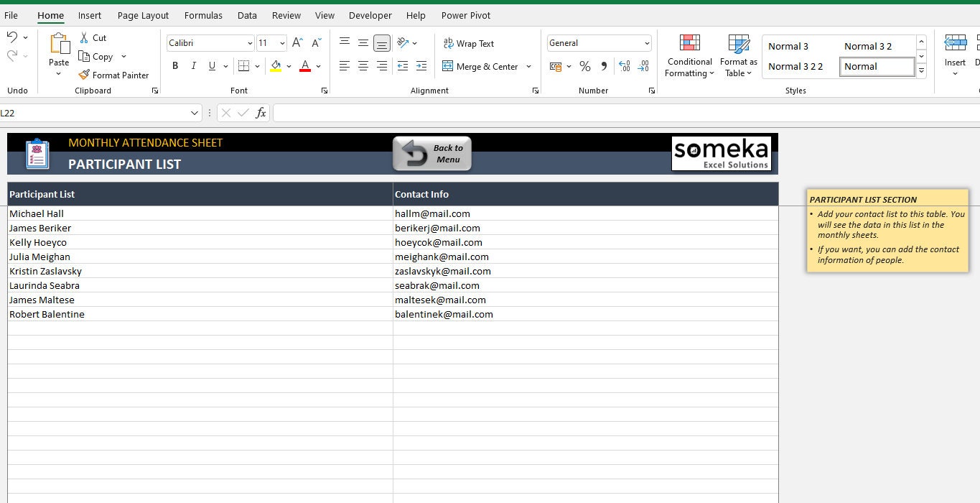Increase decimal places
This screenshot has height=503, width=980.
coord(624,66)
